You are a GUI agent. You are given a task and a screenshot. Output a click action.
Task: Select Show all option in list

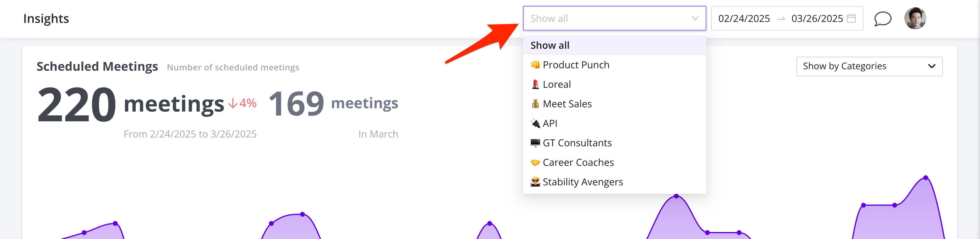click(550, 45)
